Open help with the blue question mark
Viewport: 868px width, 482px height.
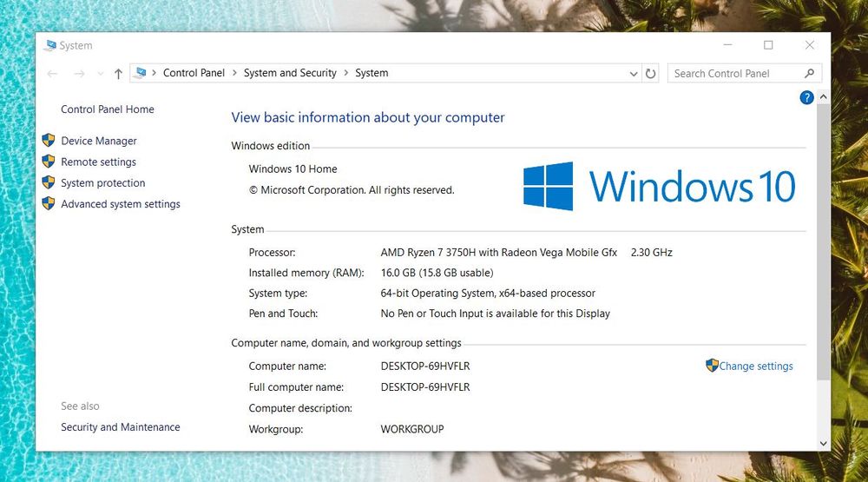806,98
